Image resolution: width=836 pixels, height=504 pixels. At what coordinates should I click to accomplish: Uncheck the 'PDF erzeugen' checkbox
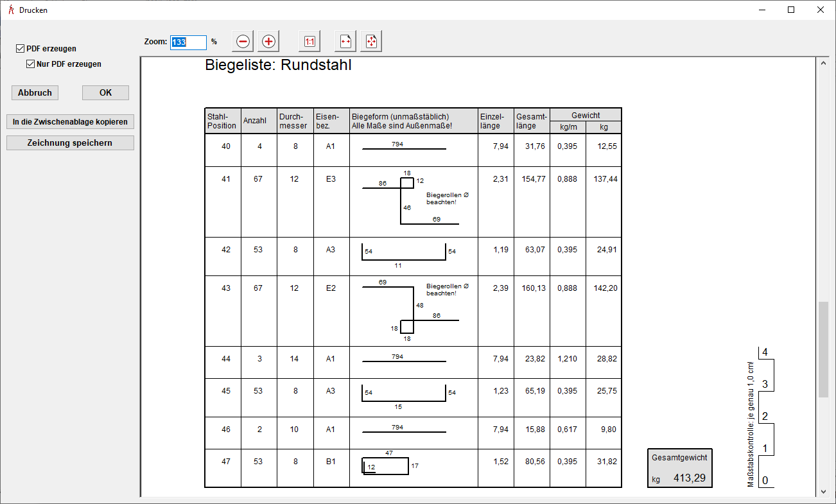click(21, 49)
